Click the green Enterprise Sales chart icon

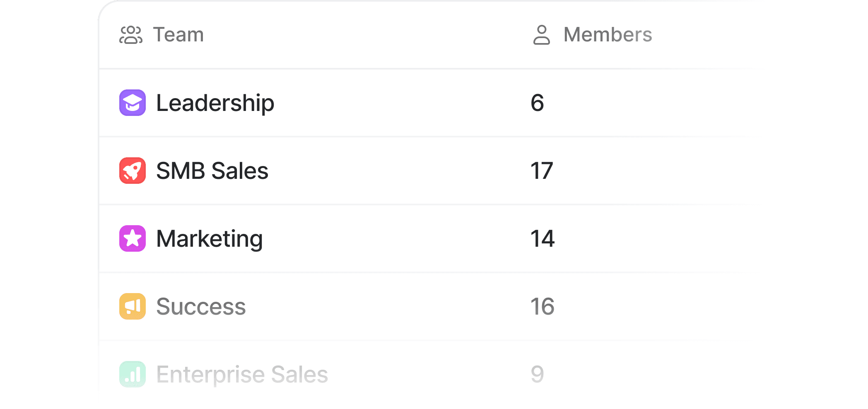click(x=133, y=374)
